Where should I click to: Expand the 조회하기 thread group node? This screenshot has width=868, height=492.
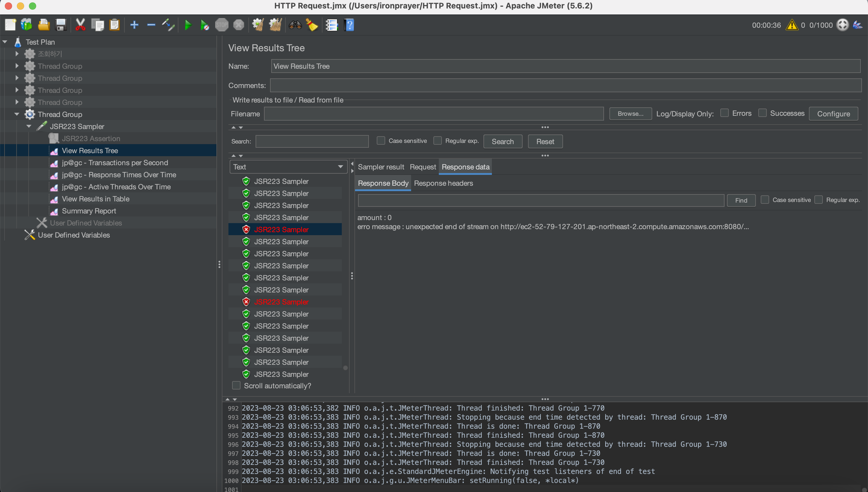17,54
